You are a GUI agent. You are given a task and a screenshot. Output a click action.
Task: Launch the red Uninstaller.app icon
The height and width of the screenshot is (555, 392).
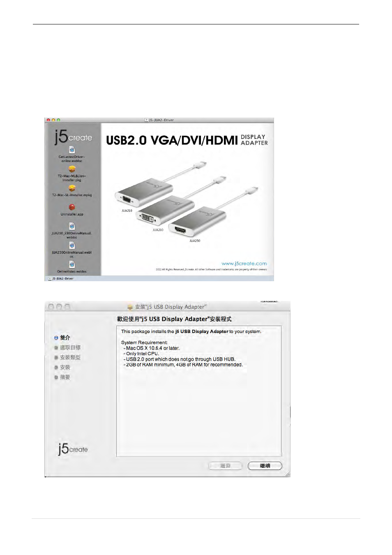[x=72, y=207]
